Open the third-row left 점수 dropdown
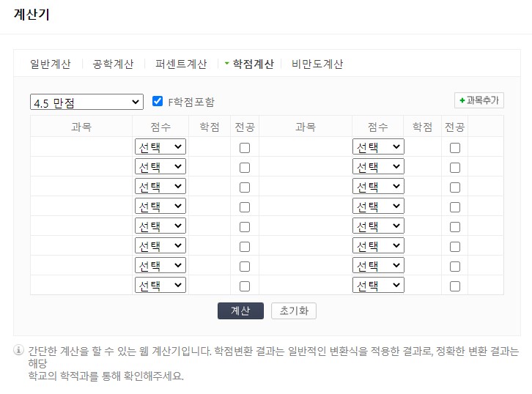Image resolution: width=532 pixels, height=394 pixels. pos(160,186)
